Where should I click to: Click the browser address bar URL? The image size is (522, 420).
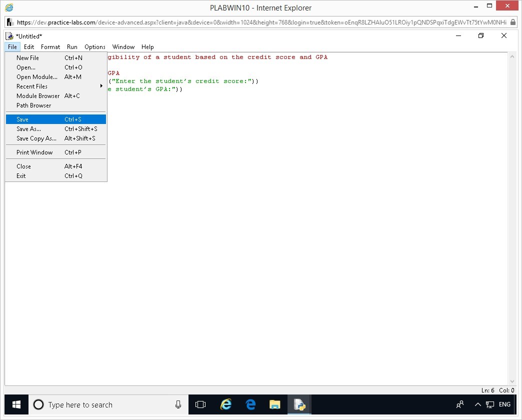pyautogui.click(x=260, y=22)
